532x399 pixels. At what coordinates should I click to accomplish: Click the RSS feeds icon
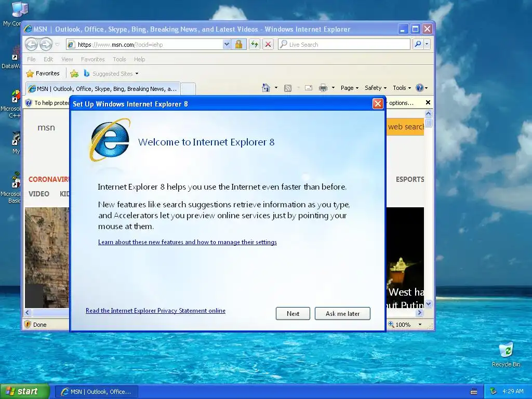[288, 88]
